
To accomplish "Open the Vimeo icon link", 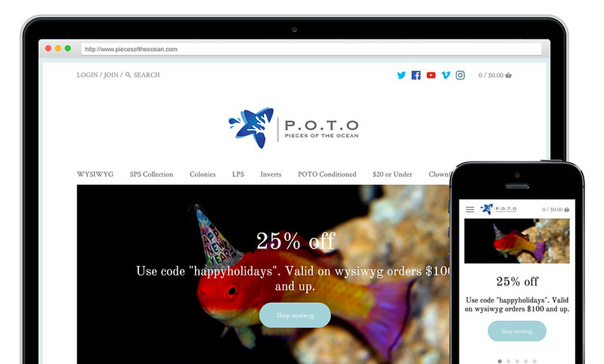I will pyautogui.click(x=446, y=75).
